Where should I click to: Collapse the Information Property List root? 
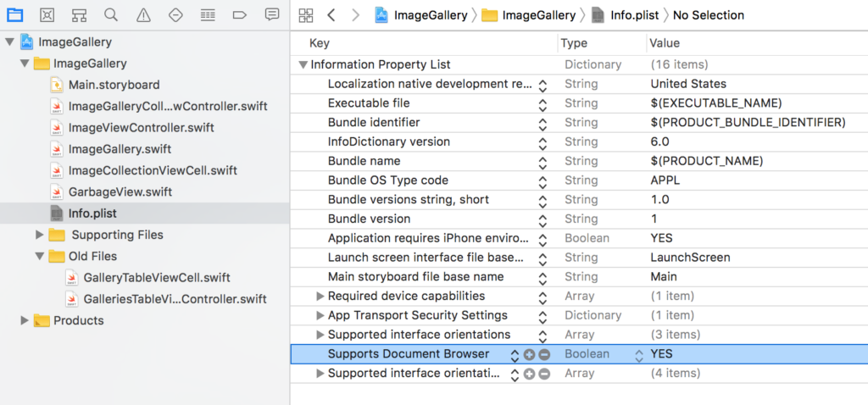(303, 64)
